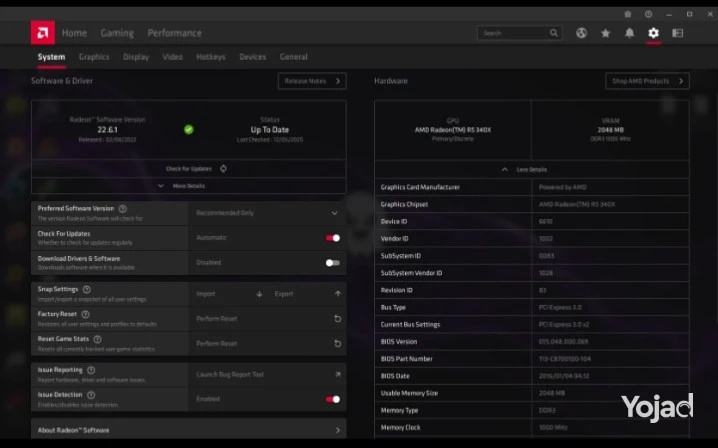Screen dimensions: 718x448
Task: Click the Factory Reset perform reset icon
Action: 337,319
